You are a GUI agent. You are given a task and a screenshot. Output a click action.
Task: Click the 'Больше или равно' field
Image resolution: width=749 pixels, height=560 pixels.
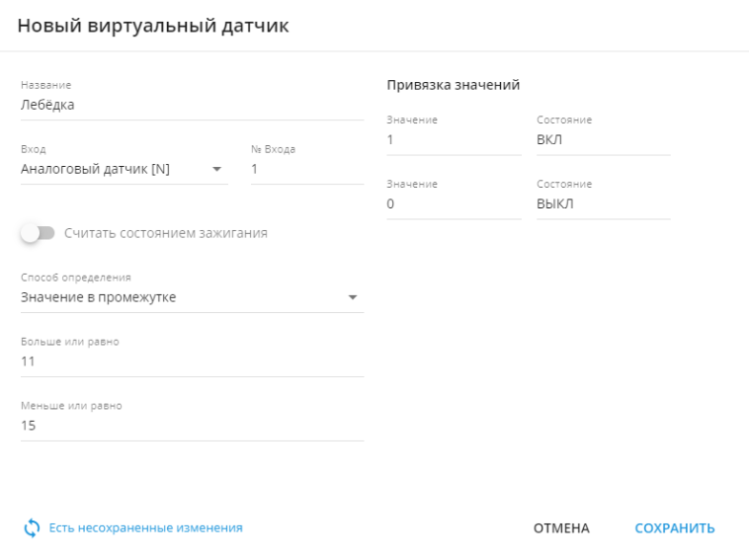click(191, 361)
